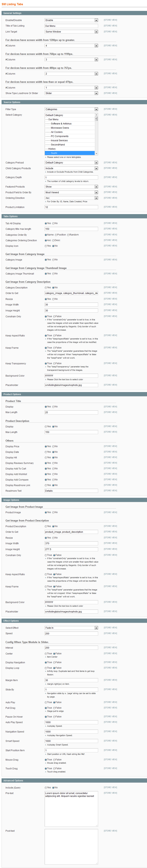
Task: Click Category title max length field
Action: 71,229
